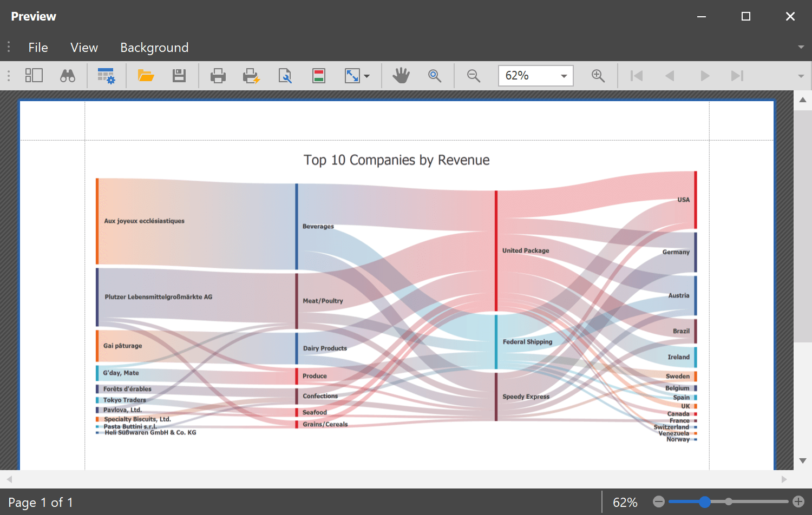Open the Customize options grid-gear icon
This screenshot has width=812, height=515.
pyautogui.click(x=106, y=76)
